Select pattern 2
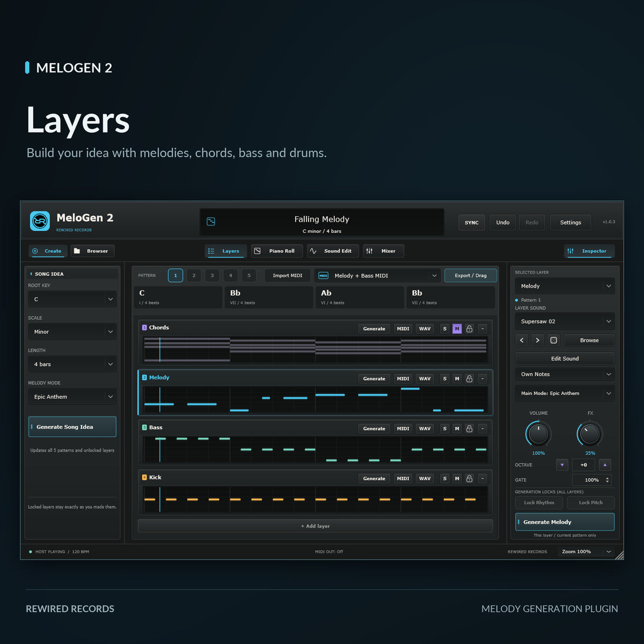Image resolution: width=644 pixels, height=644 pixels. coord(194,275)
